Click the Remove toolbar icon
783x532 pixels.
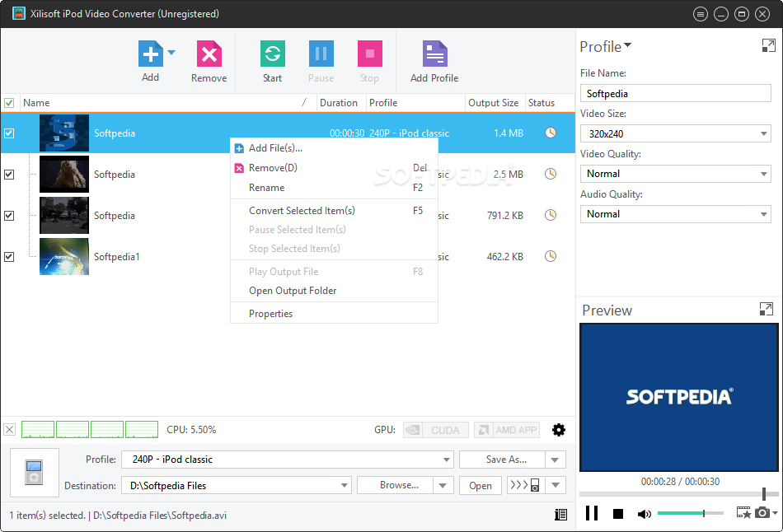(209, 54)
